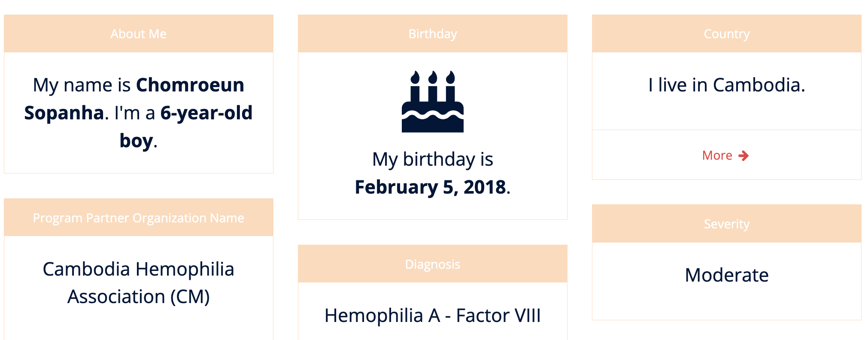Click the bold surname Sopanha
868x340 pixels.
(64, 113)
